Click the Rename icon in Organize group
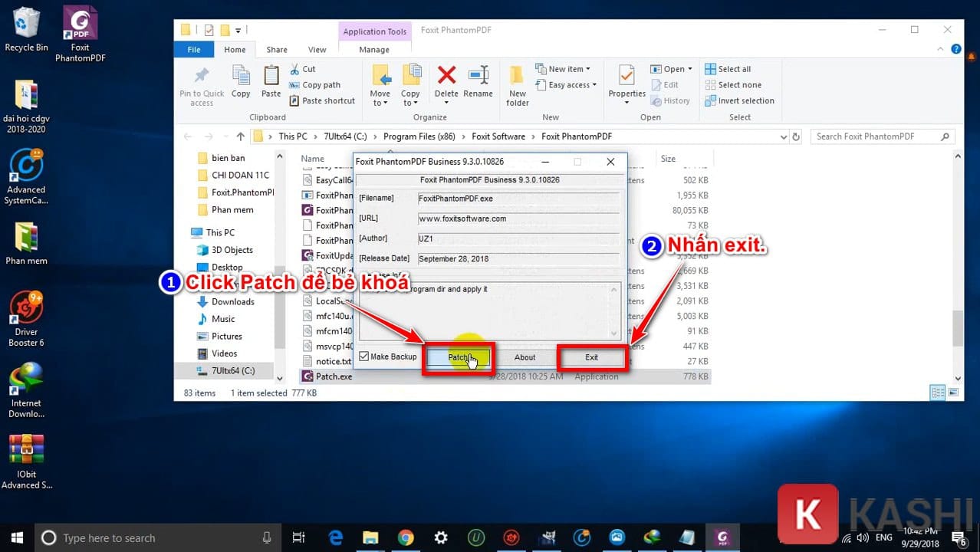The height and width of the screenshot is (552, 980). coord(478,81)
